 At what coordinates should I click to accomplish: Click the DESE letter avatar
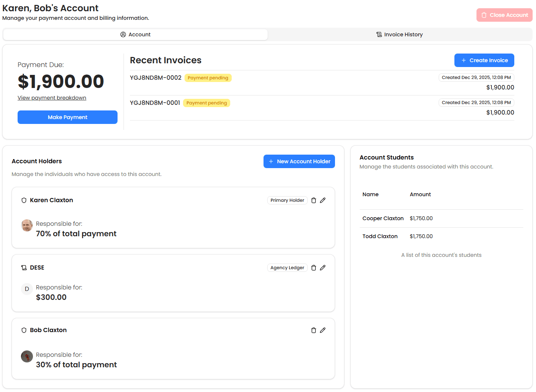point(27,289)
